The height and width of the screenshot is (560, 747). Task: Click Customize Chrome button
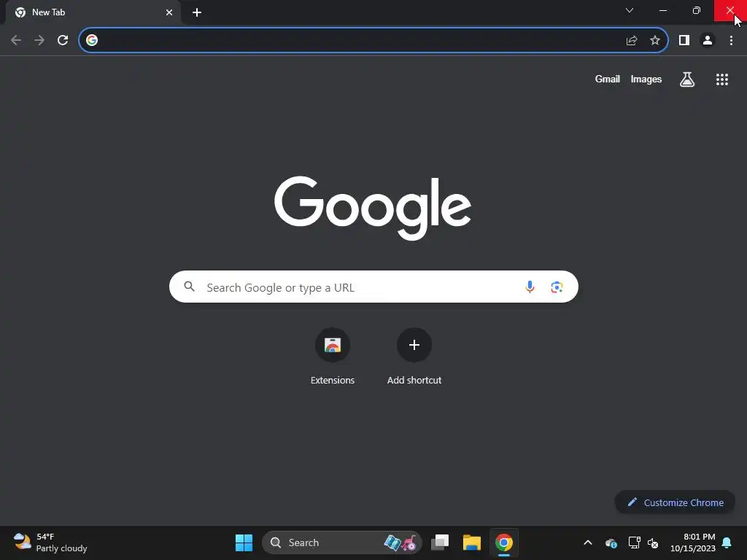(675, 502)
